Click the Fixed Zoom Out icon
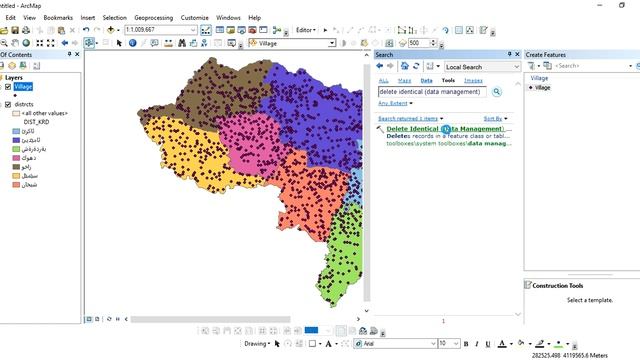 pyautogui.click(x=51, y=43)
